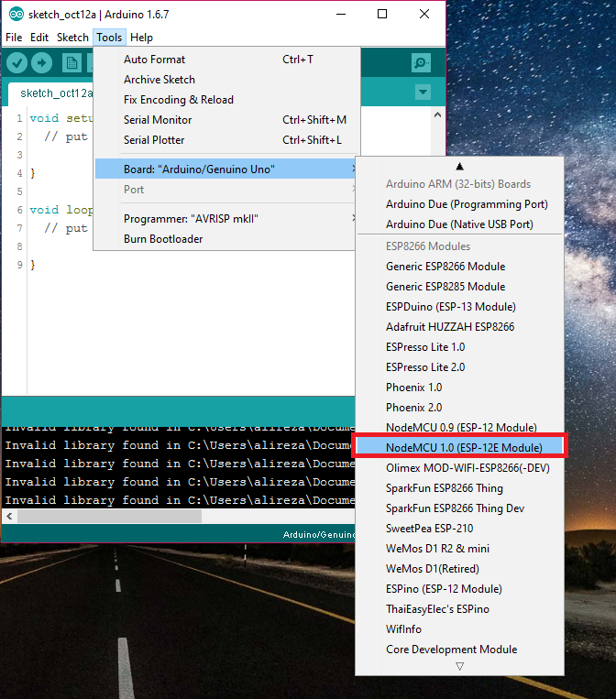Select SweetPea ESP-210 board
Viewport: 616px width, 699px height.
click(459, 529)
